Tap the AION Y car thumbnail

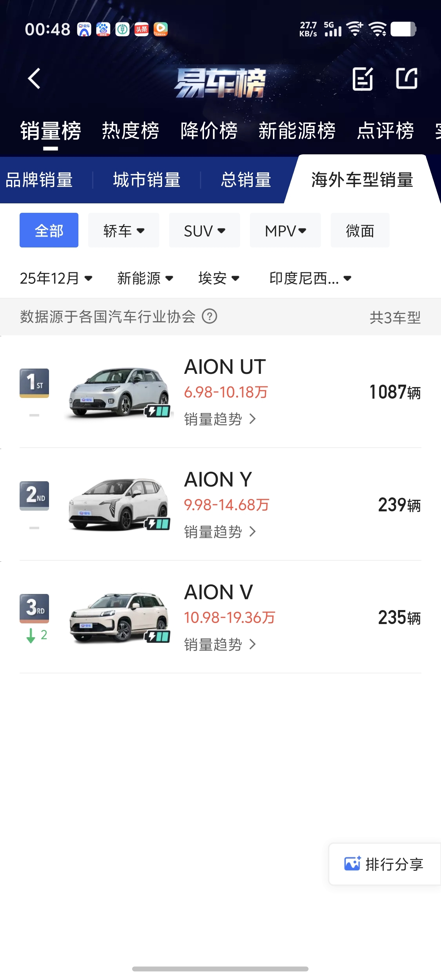point(119,504)
